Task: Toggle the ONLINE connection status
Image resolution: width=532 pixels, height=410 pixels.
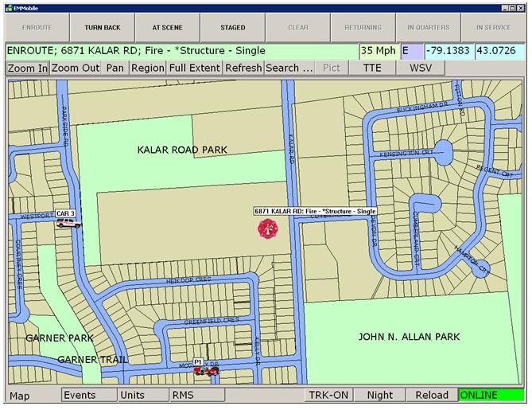Action: 491,395
